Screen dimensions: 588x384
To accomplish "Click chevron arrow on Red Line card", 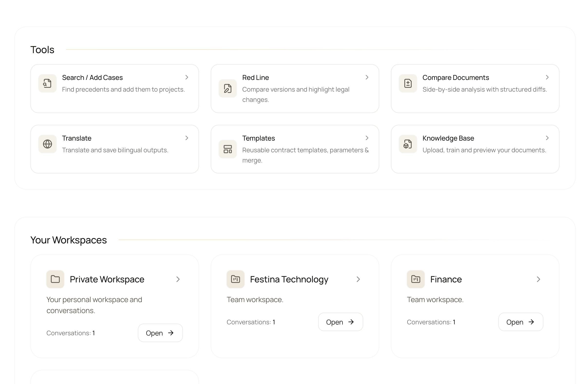I will [x=367, y=77].
